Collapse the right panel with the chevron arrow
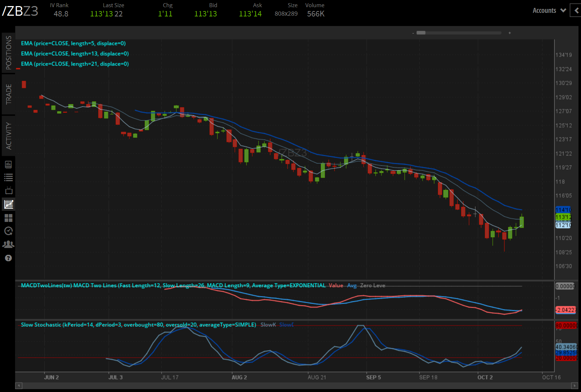 coord(576,10)
